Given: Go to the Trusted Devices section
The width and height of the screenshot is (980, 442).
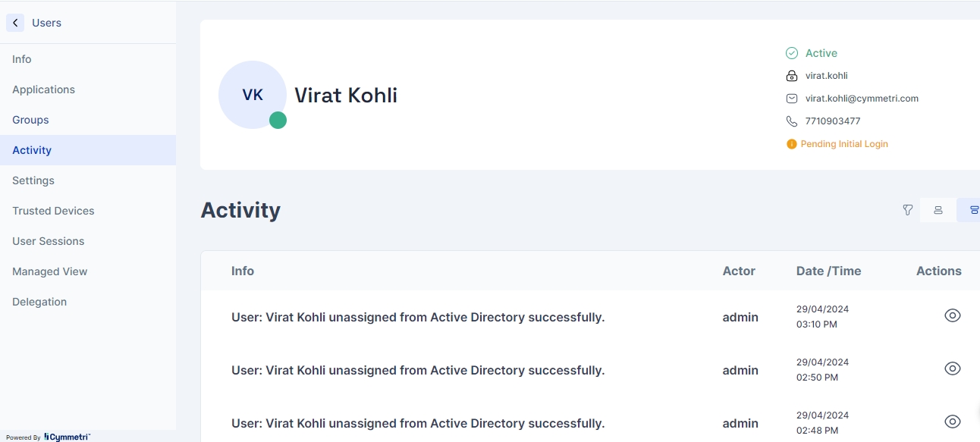Looking at the screenshot, I should (53, 211).
